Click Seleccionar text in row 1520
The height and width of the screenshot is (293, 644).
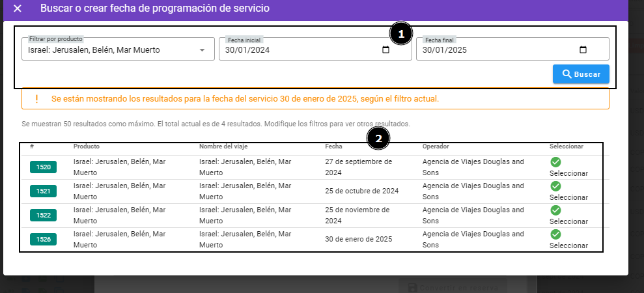tap(568, 173)
